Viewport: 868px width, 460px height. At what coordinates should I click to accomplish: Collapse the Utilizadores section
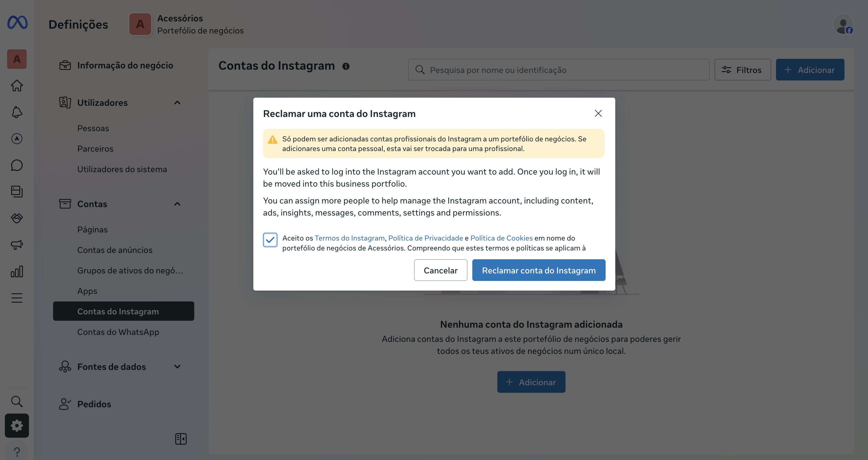coord(177,103)
